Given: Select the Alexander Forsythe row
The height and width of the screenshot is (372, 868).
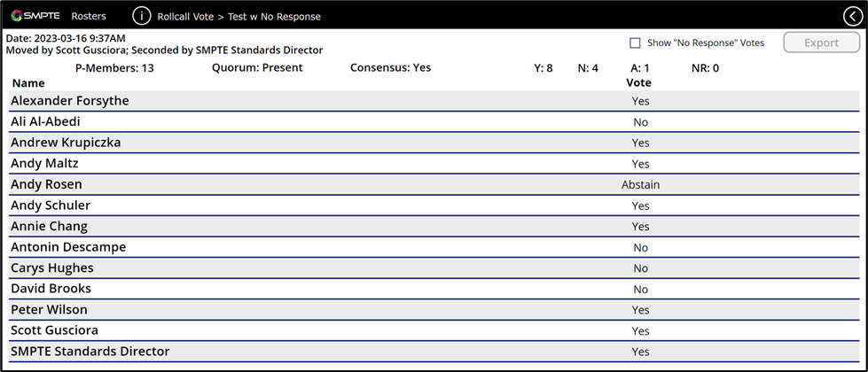Looking at the screenshot, I should pos(70,101).
